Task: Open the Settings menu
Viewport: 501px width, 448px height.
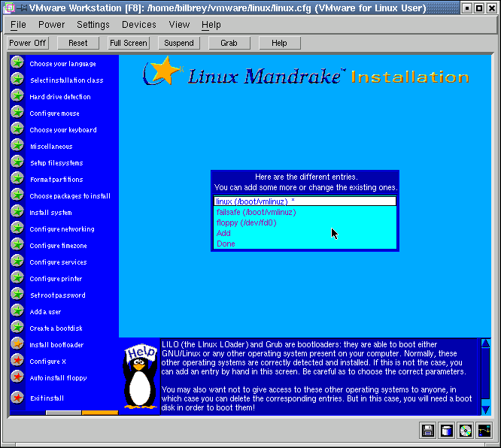Action: point(93,25)
